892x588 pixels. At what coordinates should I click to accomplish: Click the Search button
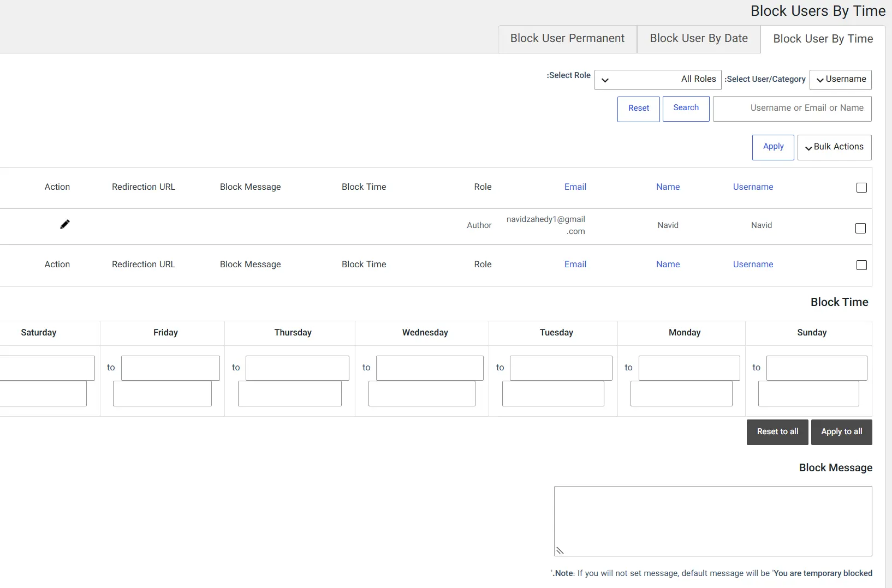click(686, 109)
